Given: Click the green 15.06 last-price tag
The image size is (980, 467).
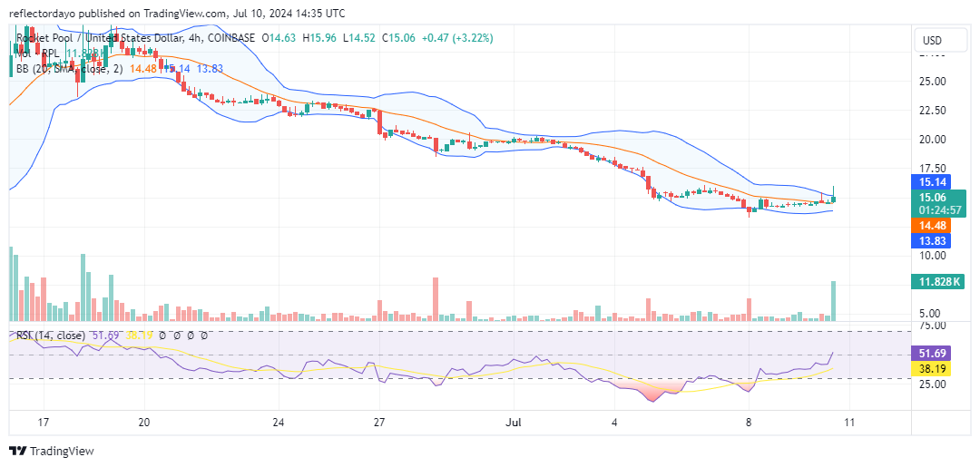Looking at the screenshot, I should [x=932, y=198].
